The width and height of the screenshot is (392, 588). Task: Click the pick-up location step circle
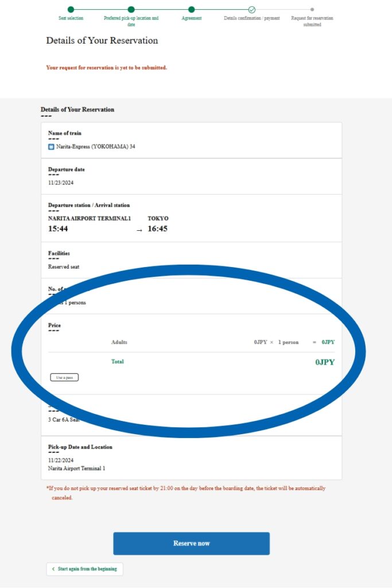131,9
